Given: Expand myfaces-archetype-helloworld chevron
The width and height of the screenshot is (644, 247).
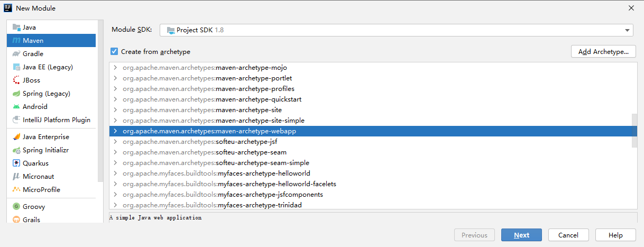Looking at the screenshot, I should (x=115, y=173).
